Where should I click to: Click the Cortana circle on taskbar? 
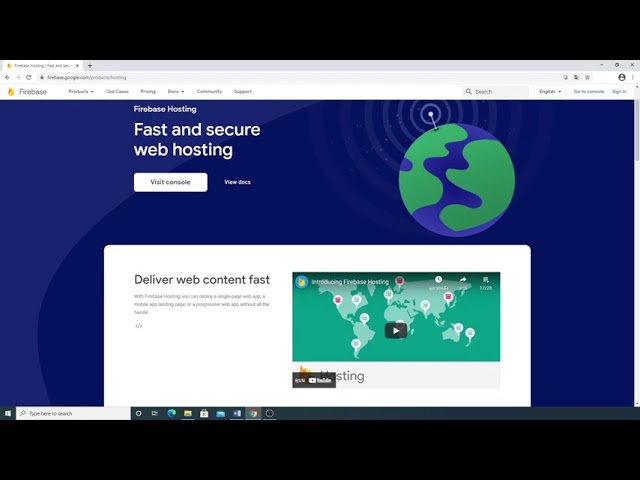[138, 413]
